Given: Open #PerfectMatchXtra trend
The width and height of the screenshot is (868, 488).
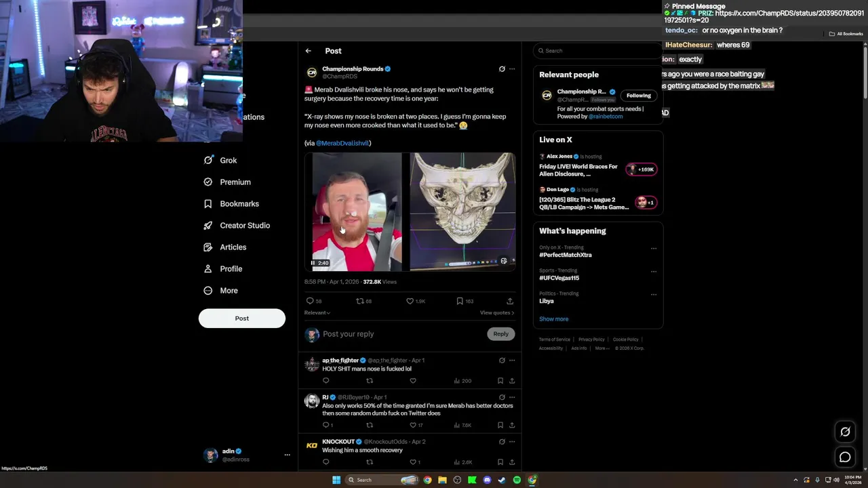Looking at the screenshot, I should 566,256.
